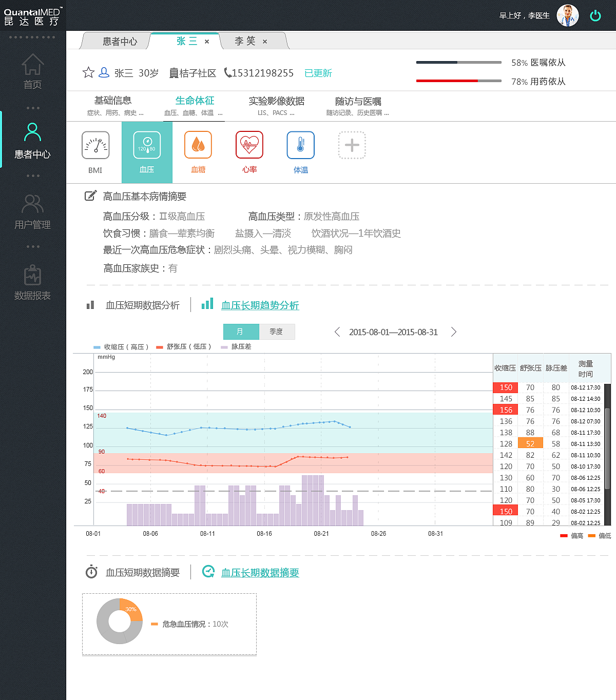
Task: Click the 偏高 red legend marker
Action: click(564, 536)
